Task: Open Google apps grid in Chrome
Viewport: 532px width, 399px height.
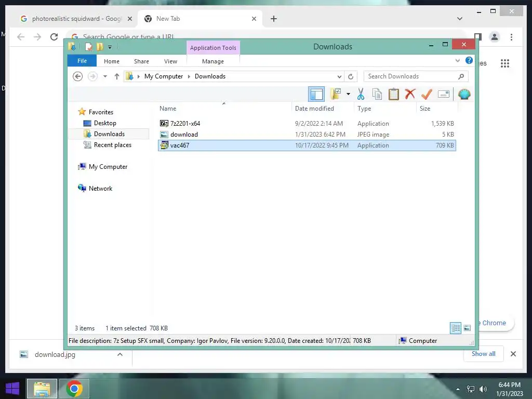Action: pos(505,63)
